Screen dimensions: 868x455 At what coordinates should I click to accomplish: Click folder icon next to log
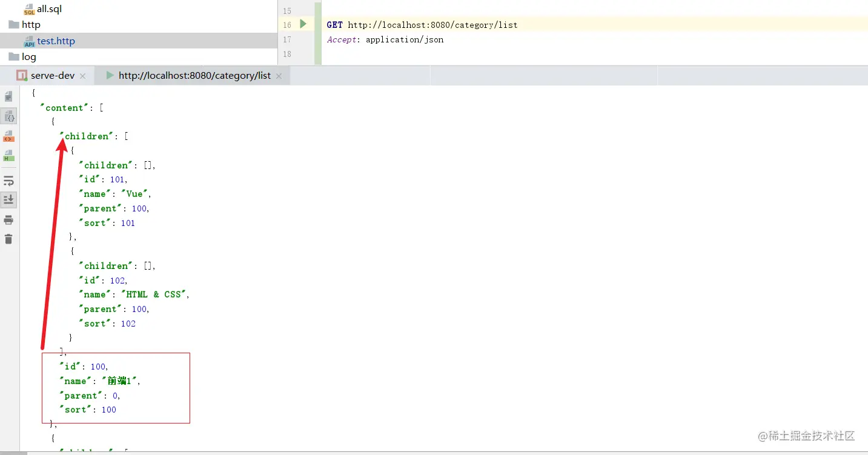click(x=14, y=57)
